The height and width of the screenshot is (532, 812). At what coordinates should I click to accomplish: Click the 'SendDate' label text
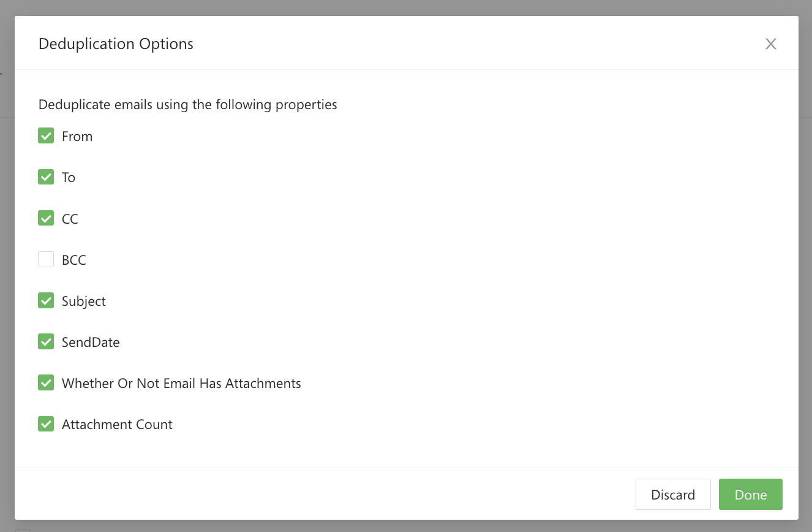[91, 343]
